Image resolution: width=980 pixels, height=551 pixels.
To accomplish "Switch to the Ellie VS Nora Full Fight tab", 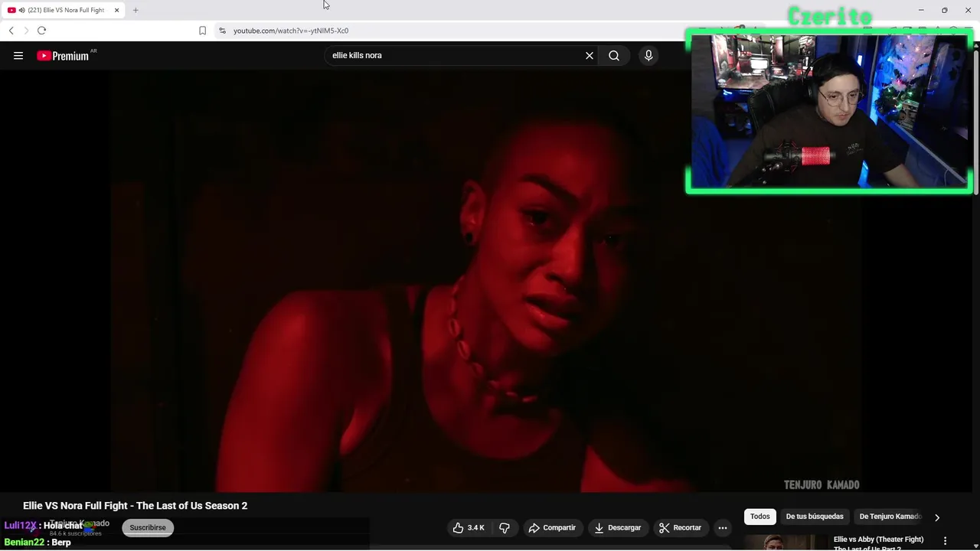I will [65, 10].
